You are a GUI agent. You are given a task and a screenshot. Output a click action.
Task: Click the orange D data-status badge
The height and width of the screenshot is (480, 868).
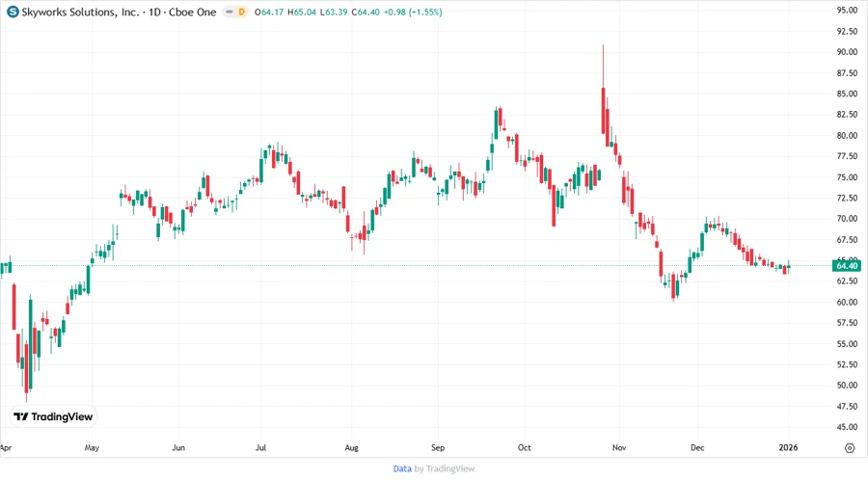[x=241, y=12]
